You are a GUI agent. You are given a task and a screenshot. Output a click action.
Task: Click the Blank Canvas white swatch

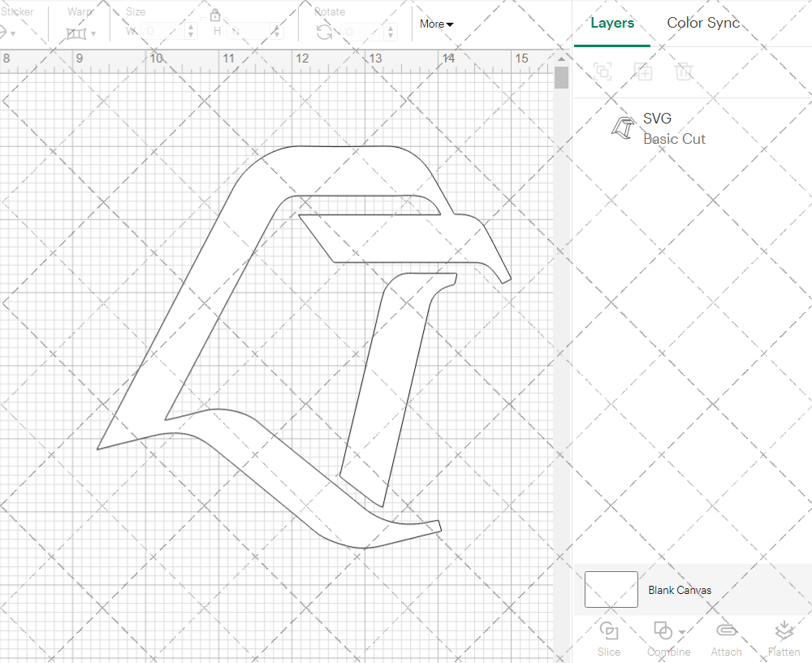pos(611,590)
